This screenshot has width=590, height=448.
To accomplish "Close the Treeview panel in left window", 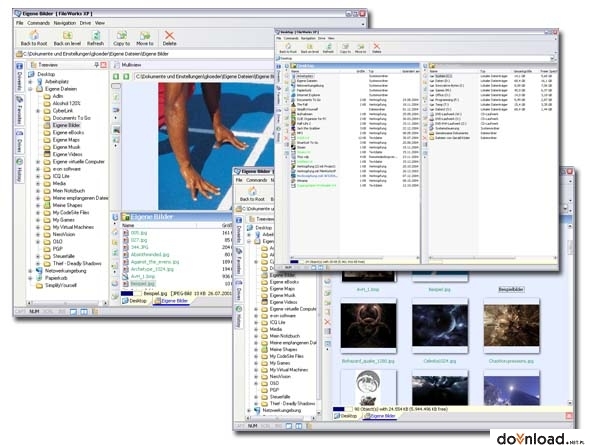I will click(x=103, y=65).
